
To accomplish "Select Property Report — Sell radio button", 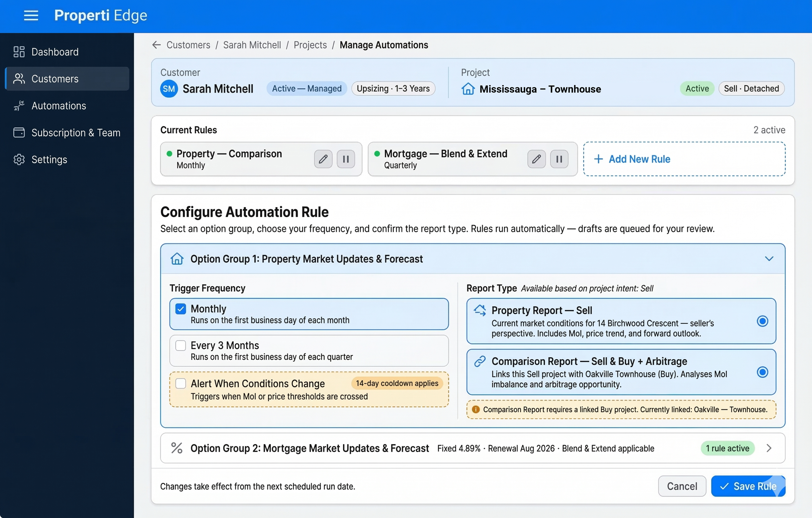I will point(762,321).
